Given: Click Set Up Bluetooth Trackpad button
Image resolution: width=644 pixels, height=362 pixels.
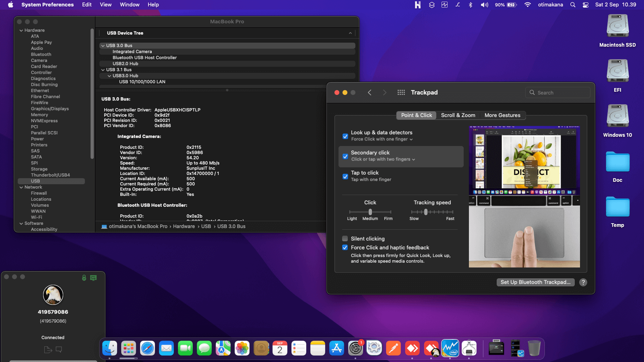Looking at the screenshot, I should coord(535,282).
